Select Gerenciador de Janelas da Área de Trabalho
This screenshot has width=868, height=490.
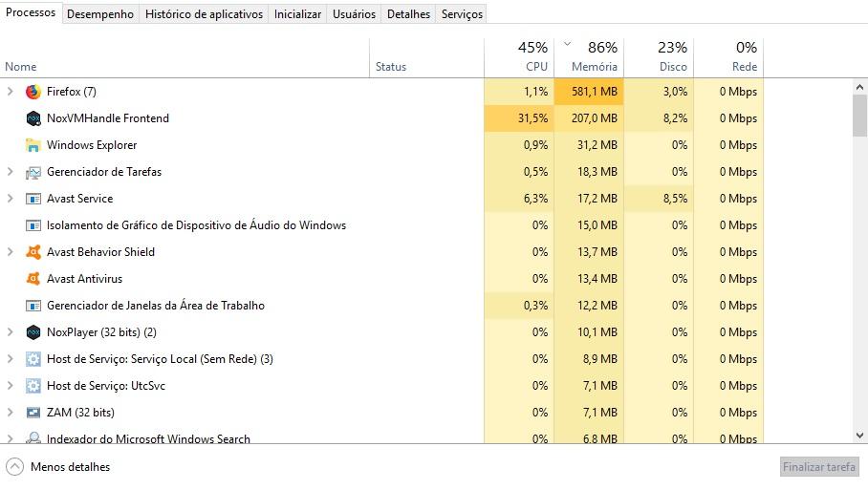(x=156, y=306)
